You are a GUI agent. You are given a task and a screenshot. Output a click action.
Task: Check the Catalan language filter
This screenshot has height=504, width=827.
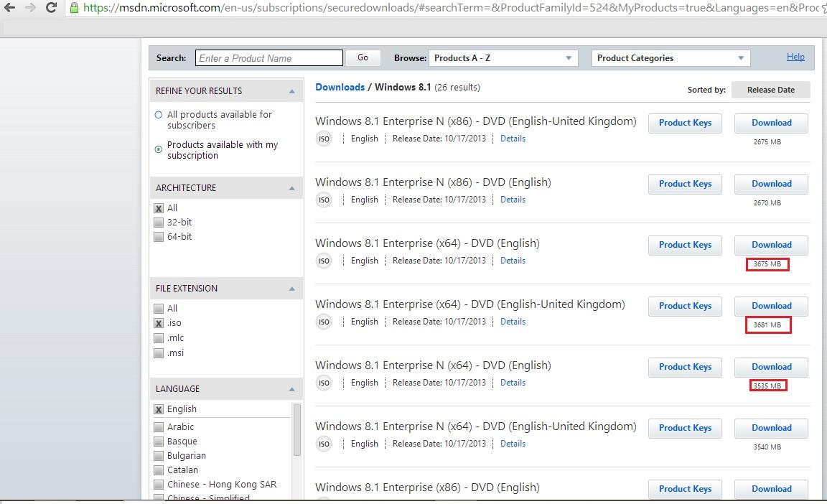(x=158, y=470)
